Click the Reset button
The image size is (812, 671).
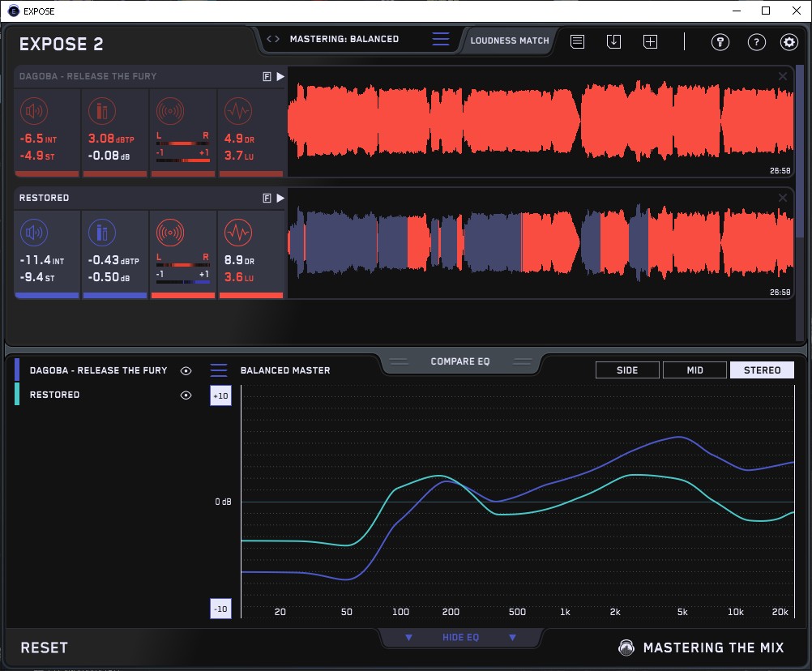click(x=44, y=647)
